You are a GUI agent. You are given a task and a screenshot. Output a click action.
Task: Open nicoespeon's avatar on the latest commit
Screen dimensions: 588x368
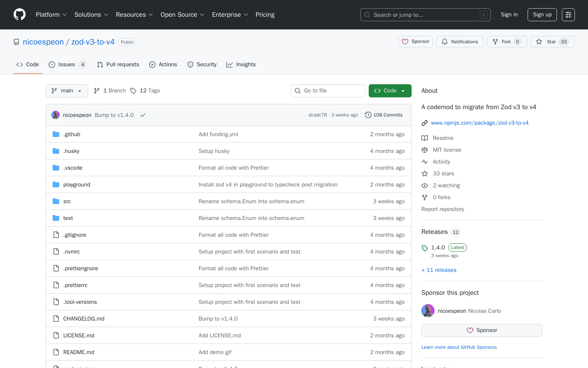(x=55, y=115)
